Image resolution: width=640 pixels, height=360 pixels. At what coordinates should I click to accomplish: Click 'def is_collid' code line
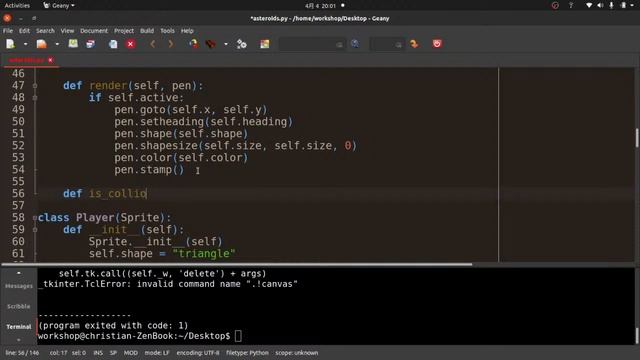pos(105,193)
